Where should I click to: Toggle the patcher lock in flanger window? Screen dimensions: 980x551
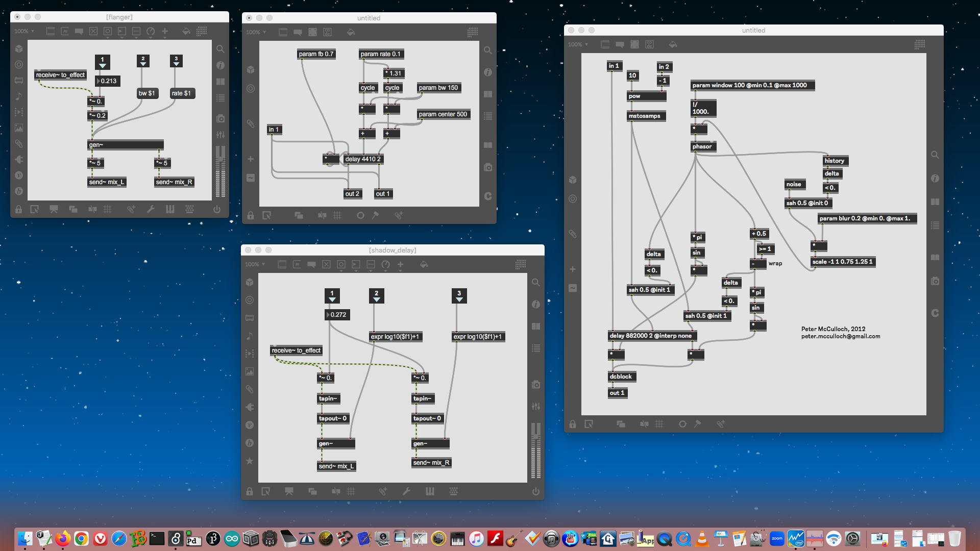coord(18,209)
